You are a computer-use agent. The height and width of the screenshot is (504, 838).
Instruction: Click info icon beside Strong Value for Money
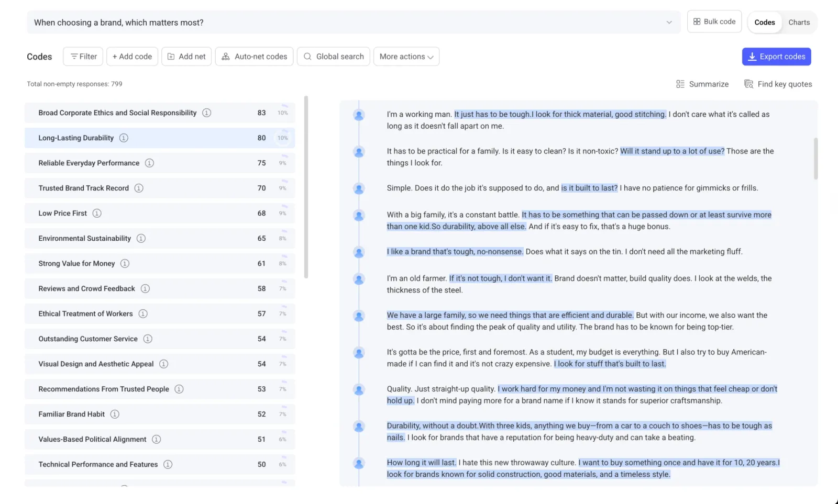[x=125, y=263]
